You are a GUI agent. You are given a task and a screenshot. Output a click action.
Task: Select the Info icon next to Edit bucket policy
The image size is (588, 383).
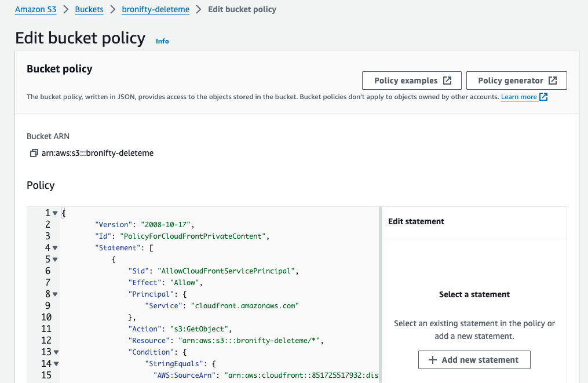tap(162, 41)
